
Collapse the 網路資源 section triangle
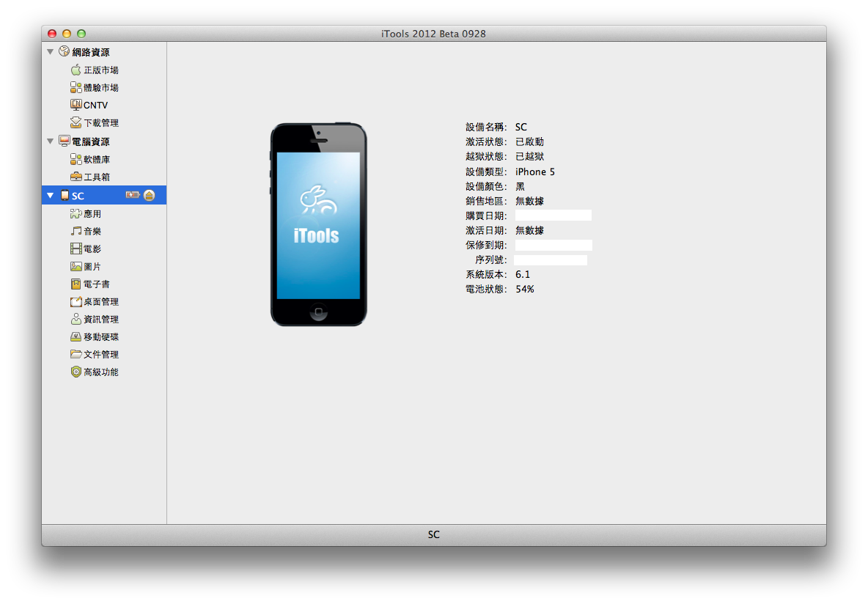coord(50,52)
